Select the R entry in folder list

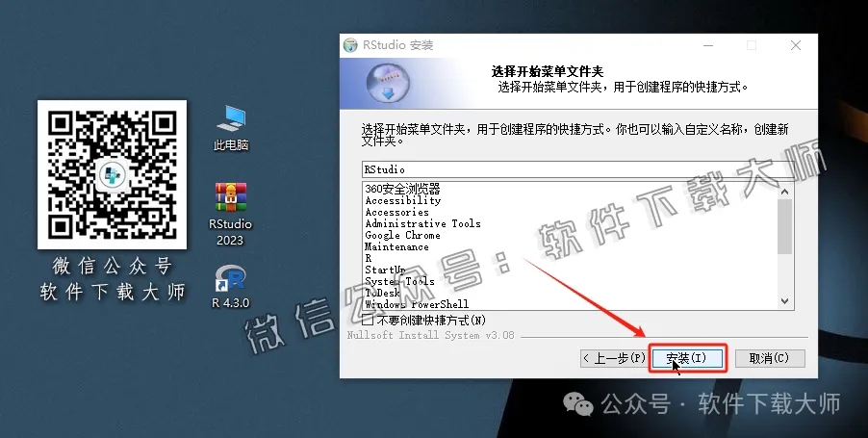[x=369, y=259]
